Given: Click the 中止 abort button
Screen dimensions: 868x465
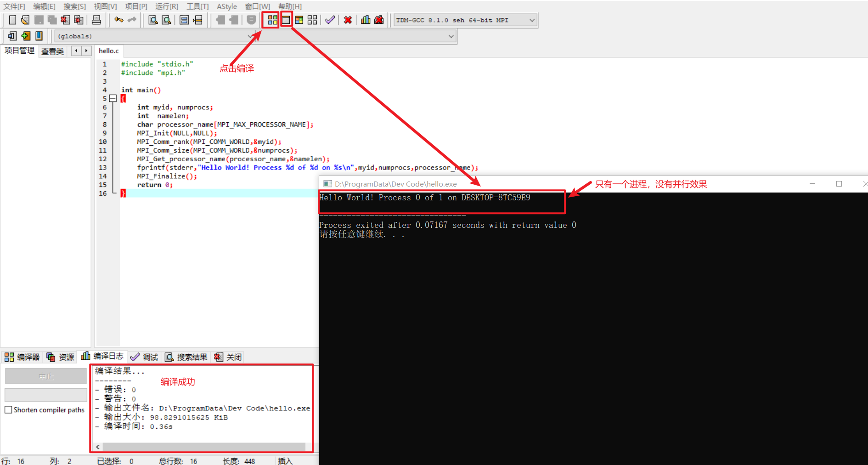Looking at the screenshot, I should click(x=45, y=376).
